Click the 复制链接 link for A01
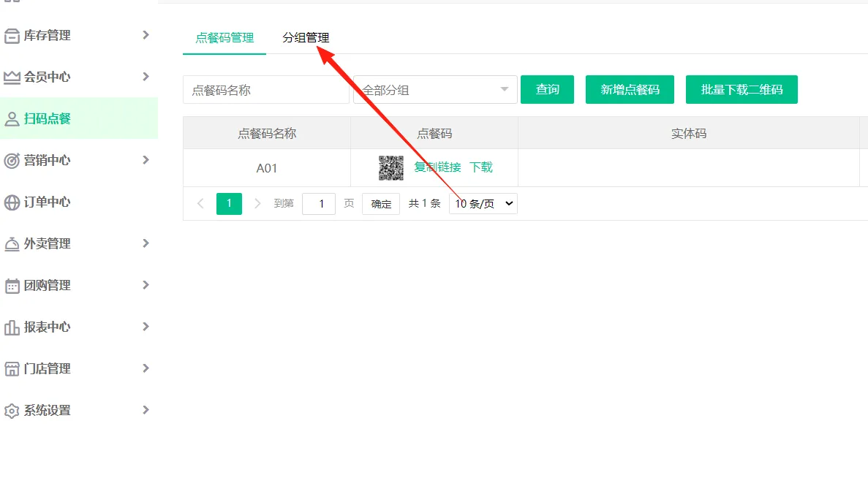The width and height of the screenshot is (868, 478). 437,167
